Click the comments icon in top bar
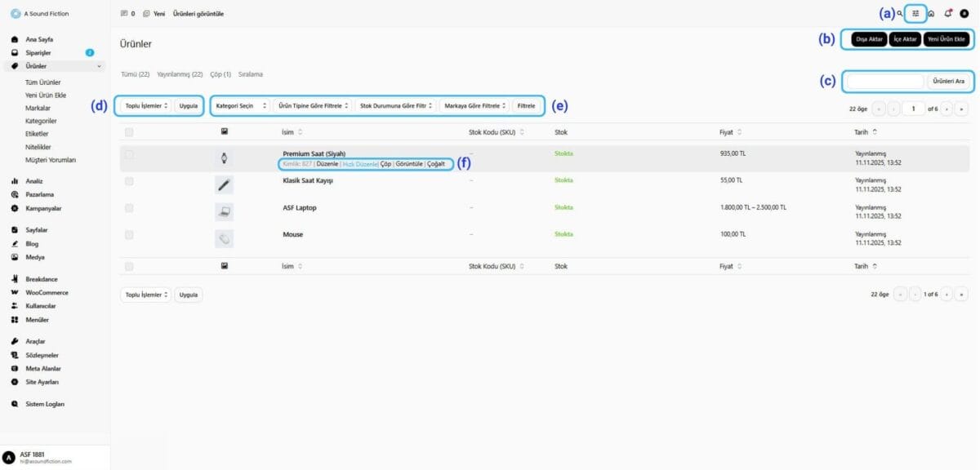The width and height of the screenshot is (980, 470). point(124,14)
